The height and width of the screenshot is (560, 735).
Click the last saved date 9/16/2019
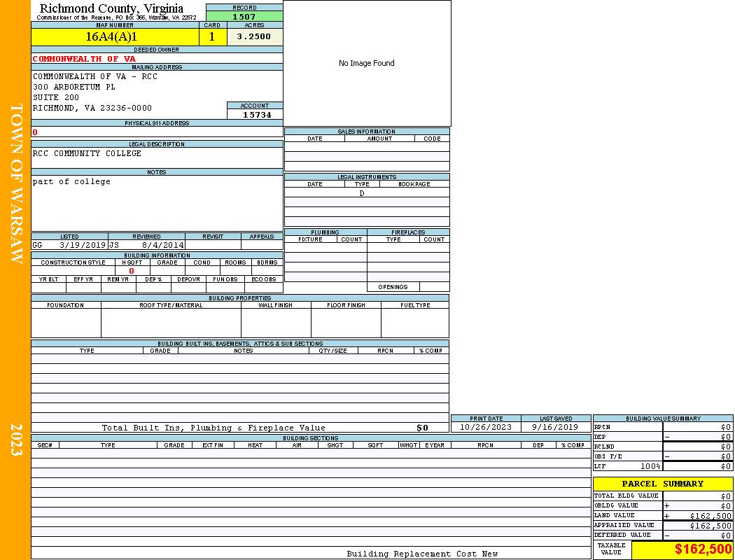click(x=555, y=427)
